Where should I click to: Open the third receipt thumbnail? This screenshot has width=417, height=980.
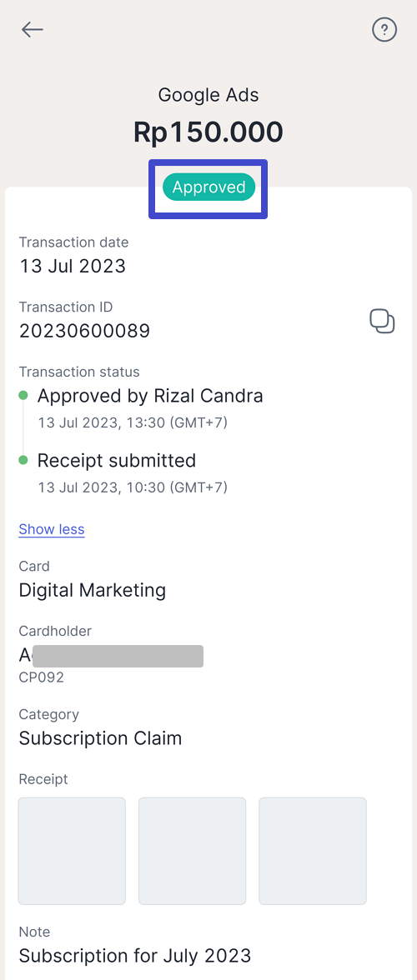(x=313, y=851)
